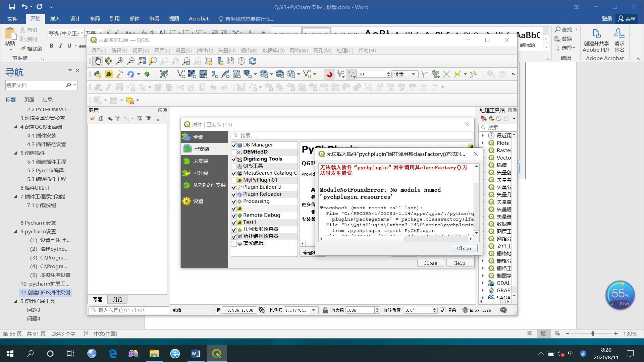644x362 pixels.
Task: Switch to the 插入 ribbon tab in Word
Action: click(55, 19)
